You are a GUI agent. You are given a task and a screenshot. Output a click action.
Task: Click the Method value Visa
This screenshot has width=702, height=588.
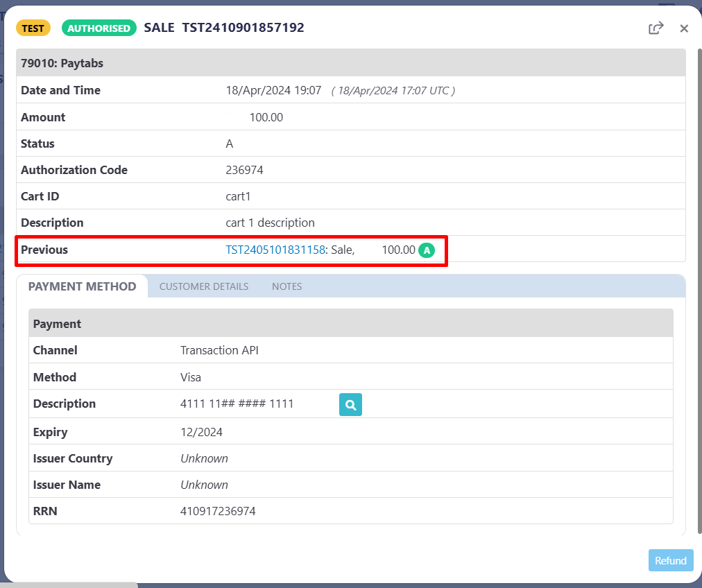[x=191, y=377]
